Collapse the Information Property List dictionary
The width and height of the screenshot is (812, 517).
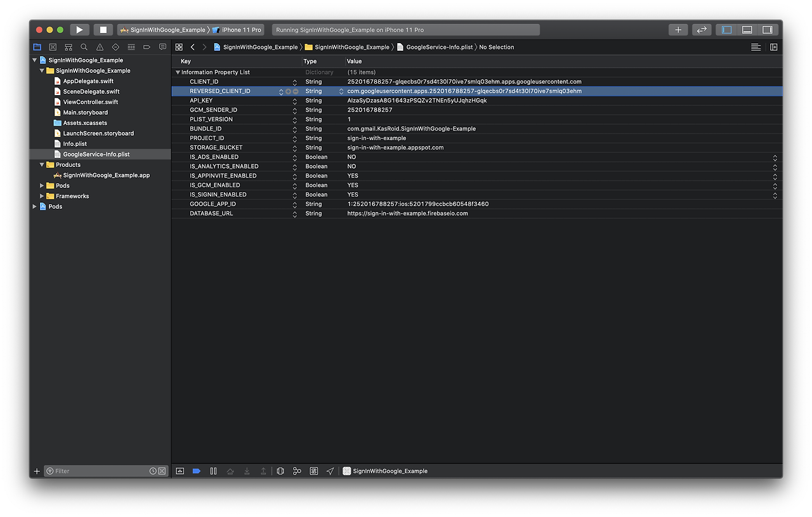[178, 72]
